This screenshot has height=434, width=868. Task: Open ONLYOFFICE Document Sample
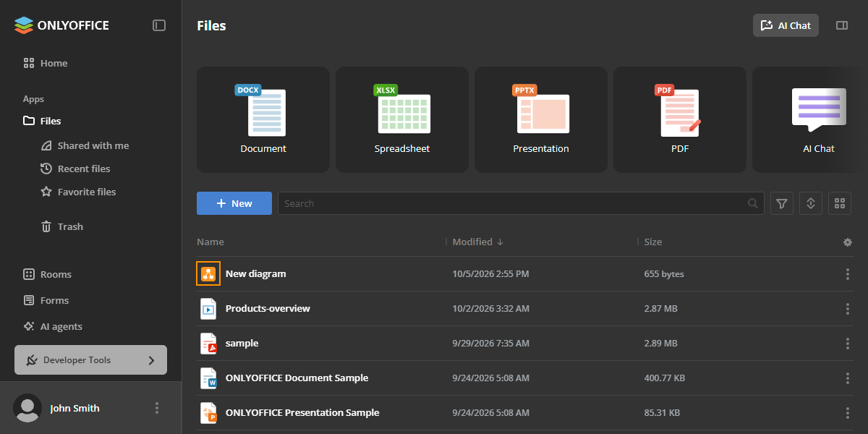point(297,378)
